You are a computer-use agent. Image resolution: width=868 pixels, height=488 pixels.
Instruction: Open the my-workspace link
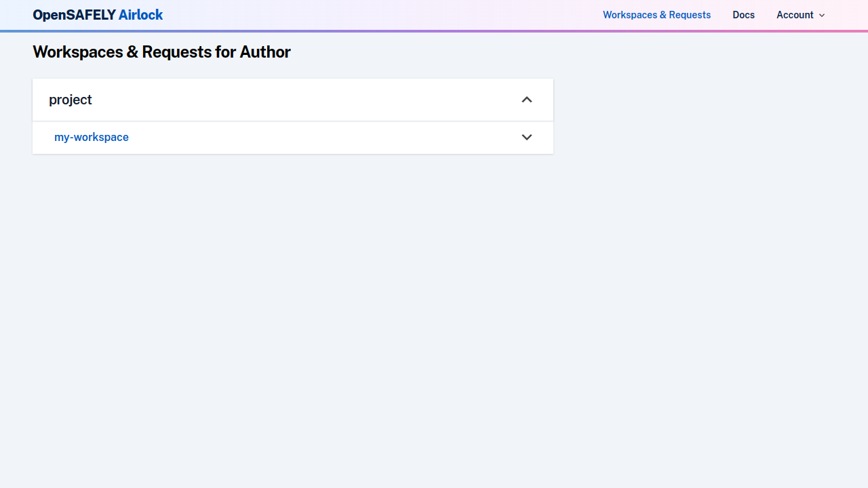[92, 138]
